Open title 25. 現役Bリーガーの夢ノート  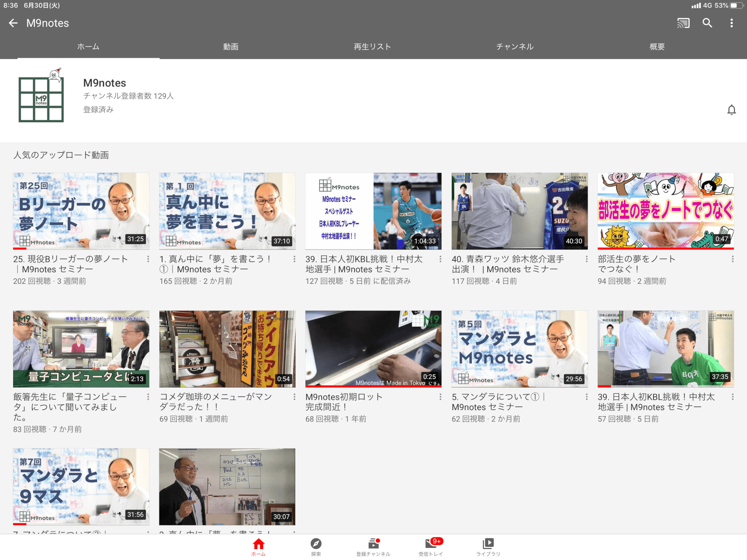pos(71,264)
